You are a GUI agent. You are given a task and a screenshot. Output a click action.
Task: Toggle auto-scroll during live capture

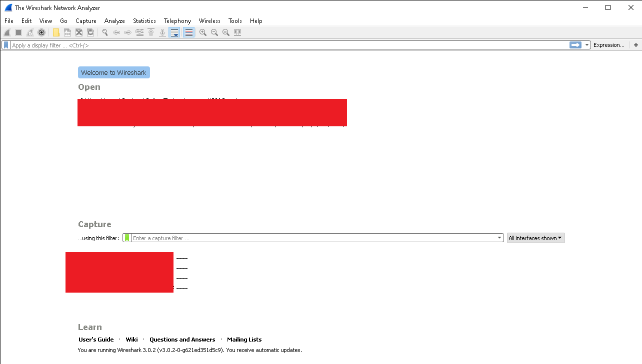(174, 32)
